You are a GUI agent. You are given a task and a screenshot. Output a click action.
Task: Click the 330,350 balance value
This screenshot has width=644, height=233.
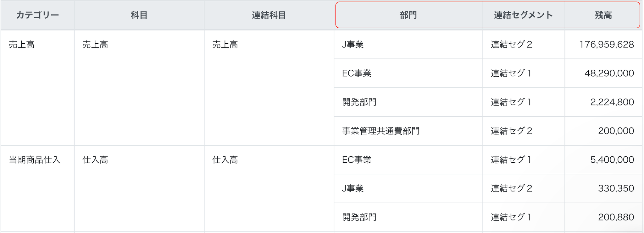click(616, 188)
